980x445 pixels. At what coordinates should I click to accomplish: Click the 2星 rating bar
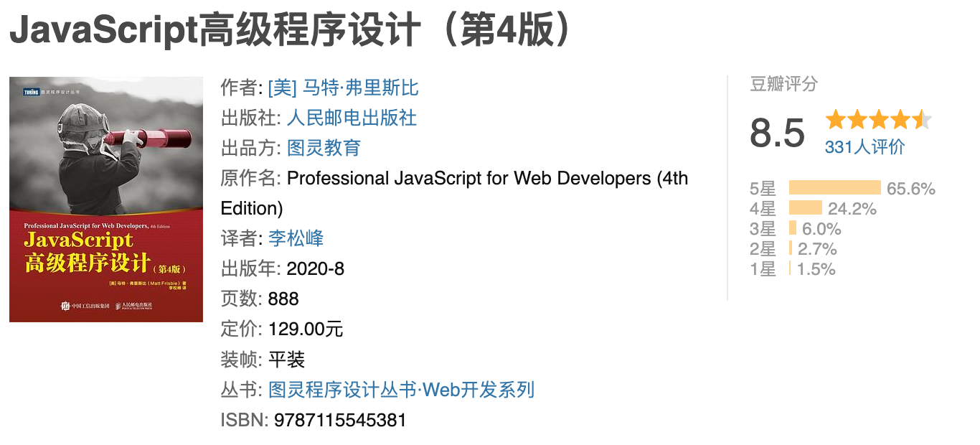pos(791,248)
